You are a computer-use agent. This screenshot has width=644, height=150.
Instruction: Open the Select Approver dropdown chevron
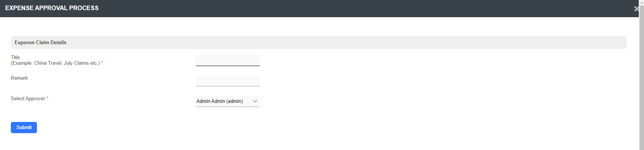pos(255,101)
